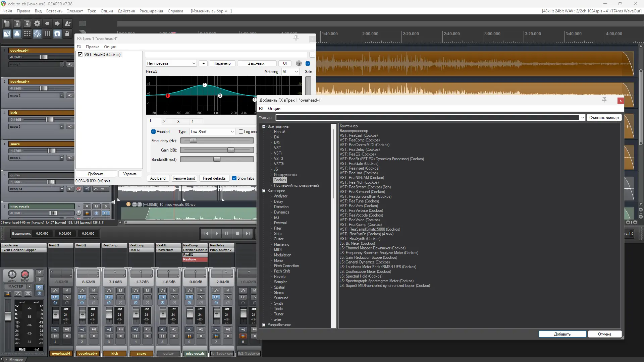Uncheck the ReaEQ band Enabled checkbox
This screenshot has height=362, width=644.
154,132
